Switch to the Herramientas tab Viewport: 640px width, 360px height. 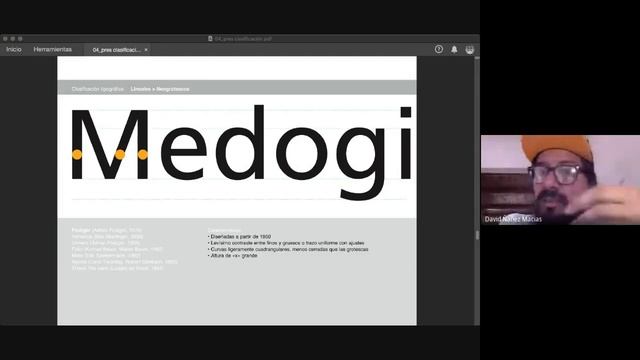click(53, 49)
